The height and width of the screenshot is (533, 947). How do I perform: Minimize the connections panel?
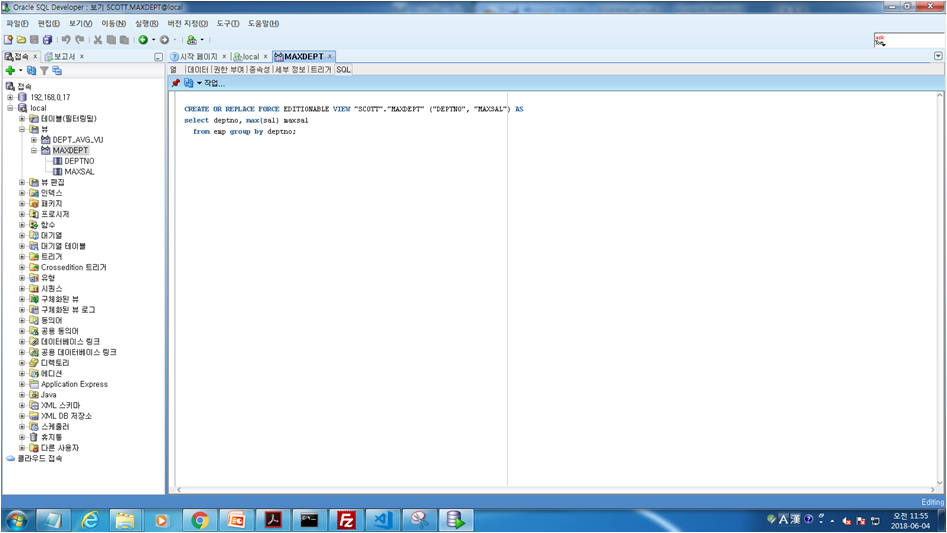(158, 57)
